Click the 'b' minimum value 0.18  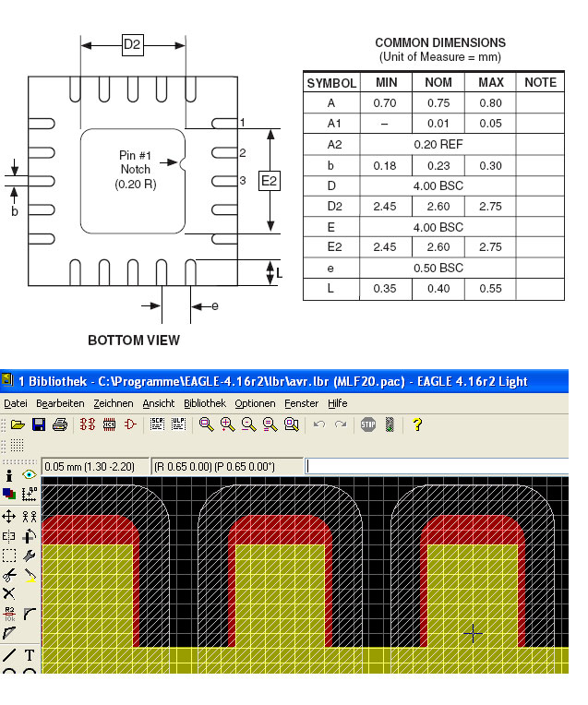click(385, 166)
